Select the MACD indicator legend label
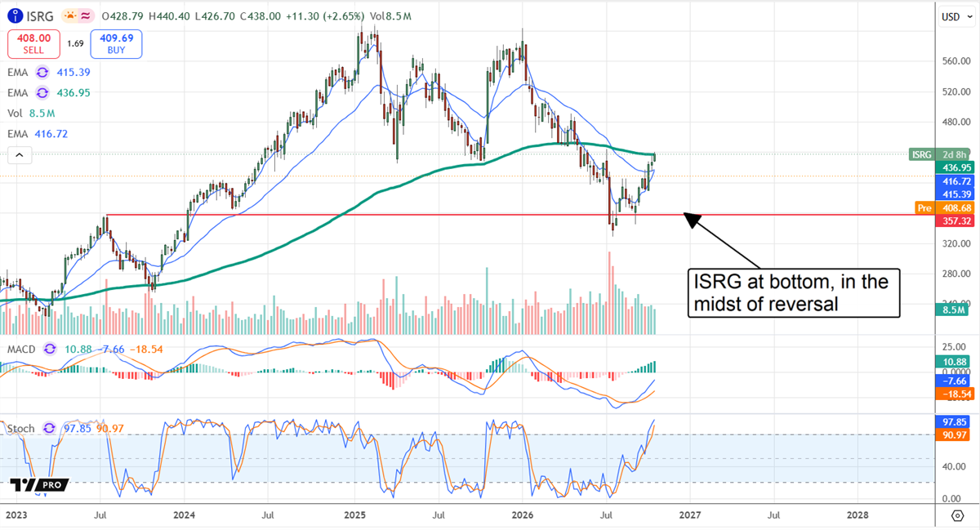 pos(23,349)
